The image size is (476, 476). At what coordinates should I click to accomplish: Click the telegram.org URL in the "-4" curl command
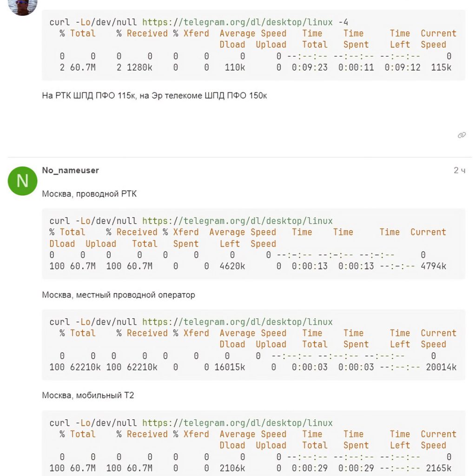237,22
